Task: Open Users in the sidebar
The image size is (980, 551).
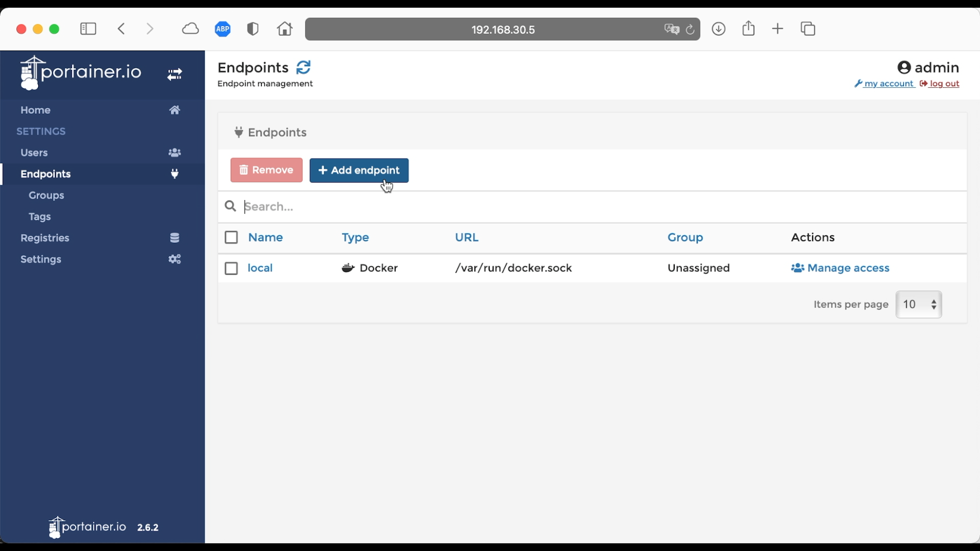Action: (34, 153)
